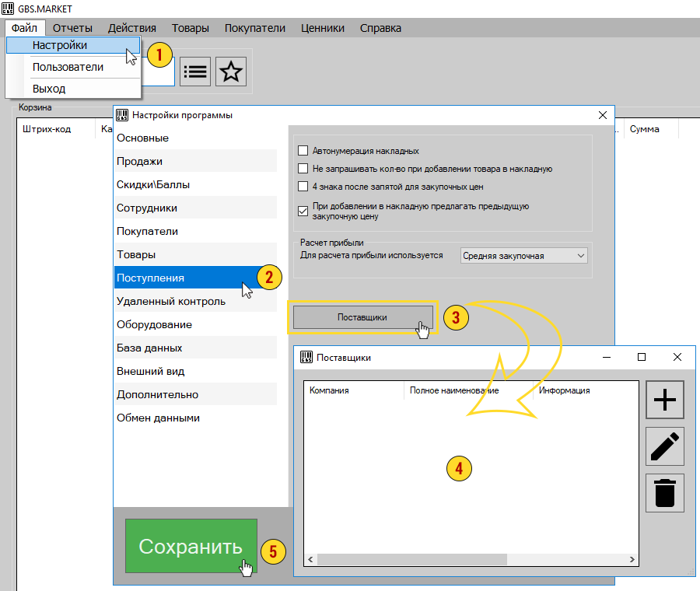Click the Поставщики button in settings
The height and width of the screenshot is (591, 700).
coord(362,317)
